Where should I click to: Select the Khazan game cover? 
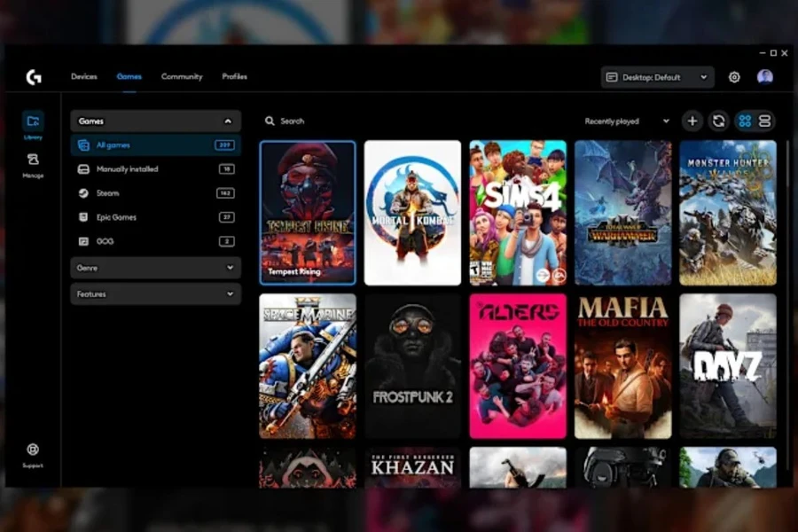412,467
